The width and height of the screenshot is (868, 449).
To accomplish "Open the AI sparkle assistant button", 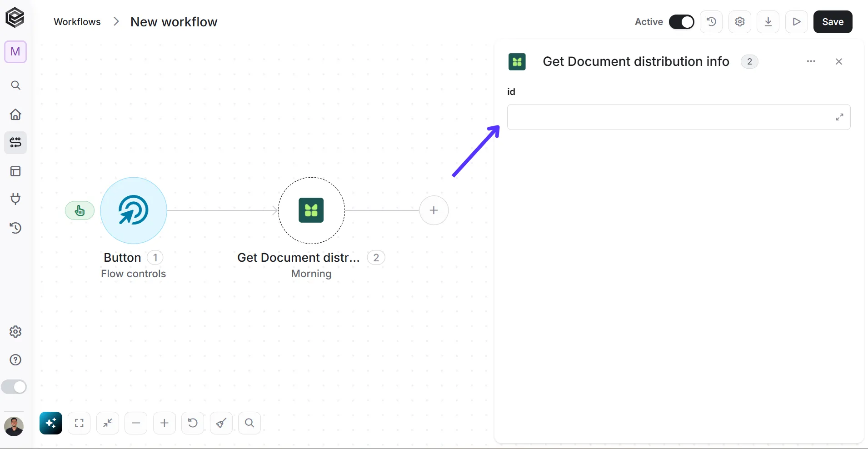I will click(51, 423).
